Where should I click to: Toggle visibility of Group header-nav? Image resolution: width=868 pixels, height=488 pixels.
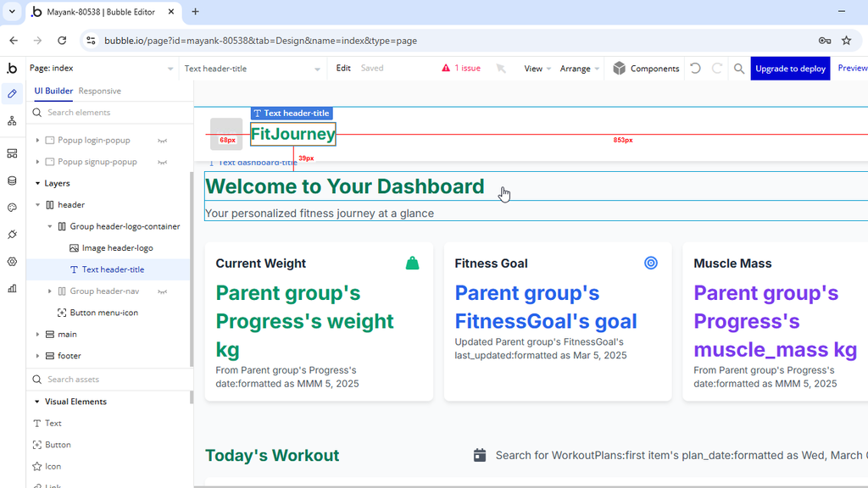(x=162, y=291)
